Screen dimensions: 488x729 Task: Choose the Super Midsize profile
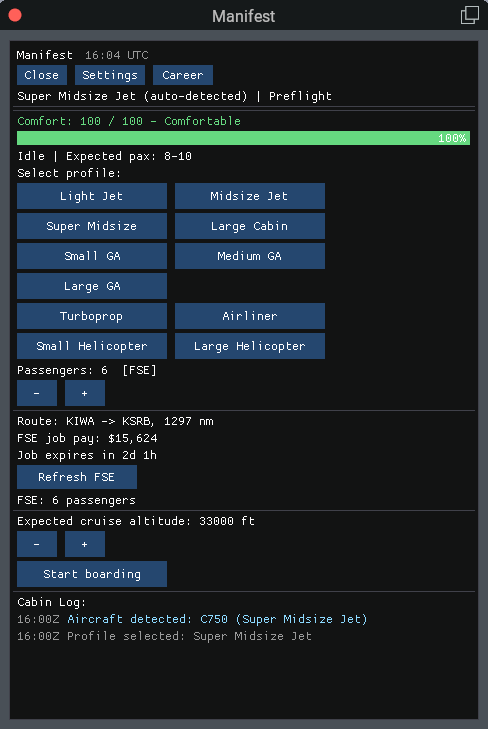pos(92,226)
